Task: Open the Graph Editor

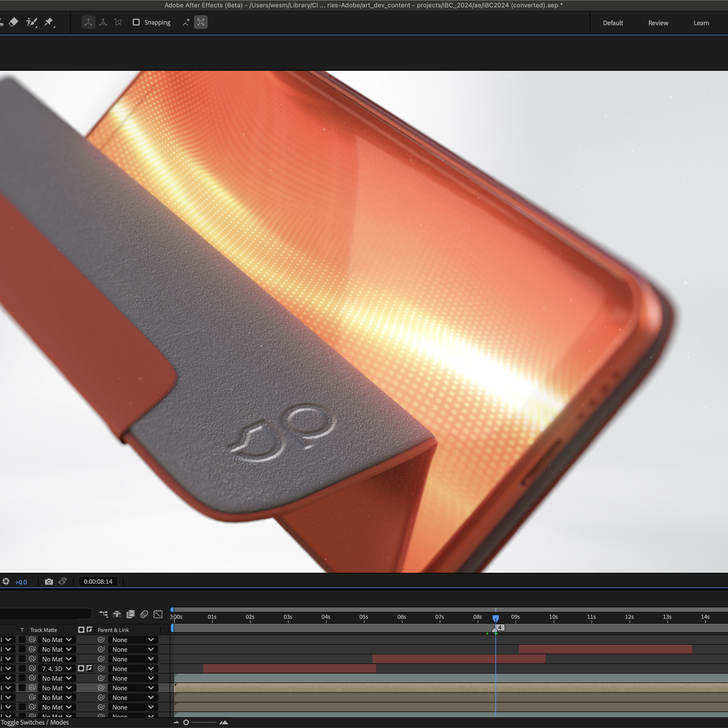Action: 158,614
